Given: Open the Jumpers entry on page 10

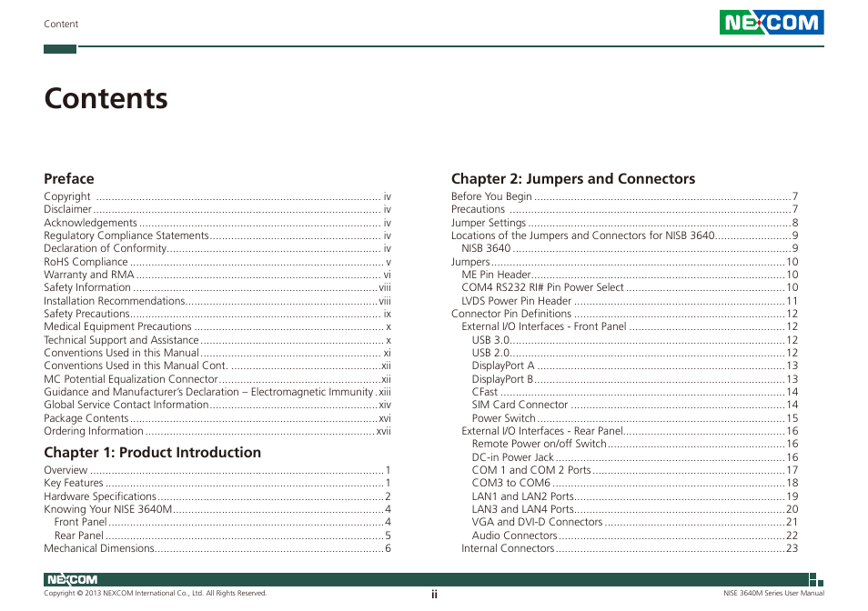Looking at the screenshot, I should [x=624, y=262].
